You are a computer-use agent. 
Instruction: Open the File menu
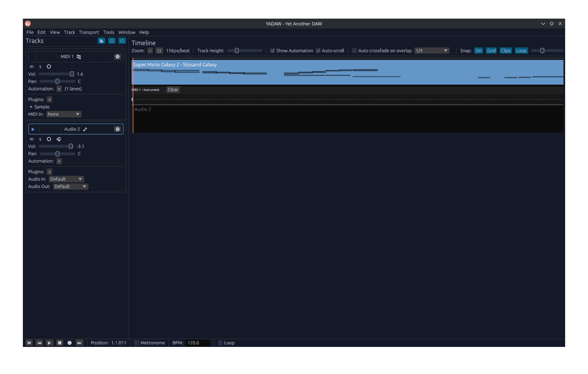coord(30,32)
